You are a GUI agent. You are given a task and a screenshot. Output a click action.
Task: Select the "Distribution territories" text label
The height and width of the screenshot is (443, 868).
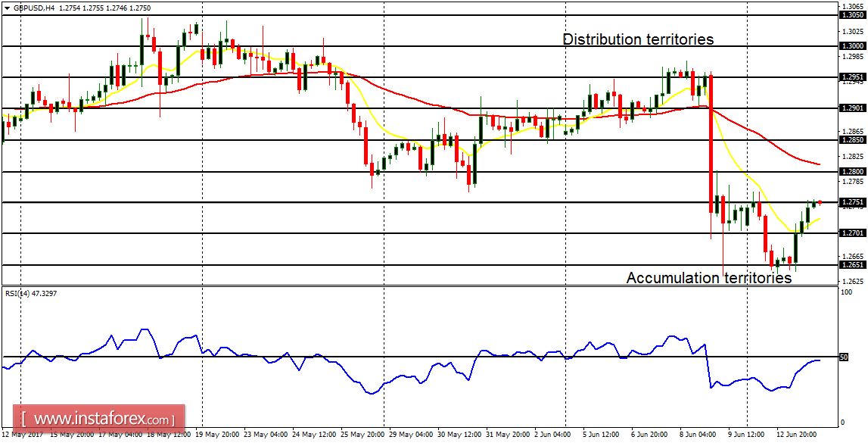[638, 40]
